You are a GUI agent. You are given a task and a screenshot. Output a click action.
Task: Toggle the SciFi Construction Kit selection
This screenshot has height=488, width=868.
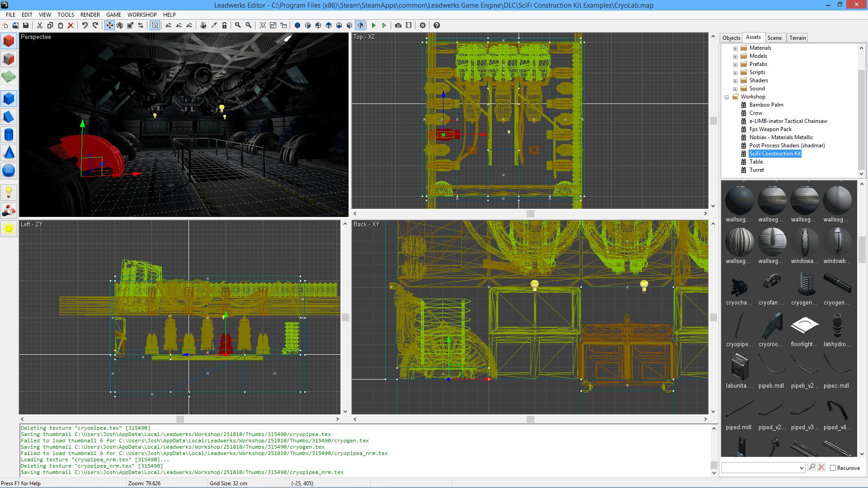775,153
